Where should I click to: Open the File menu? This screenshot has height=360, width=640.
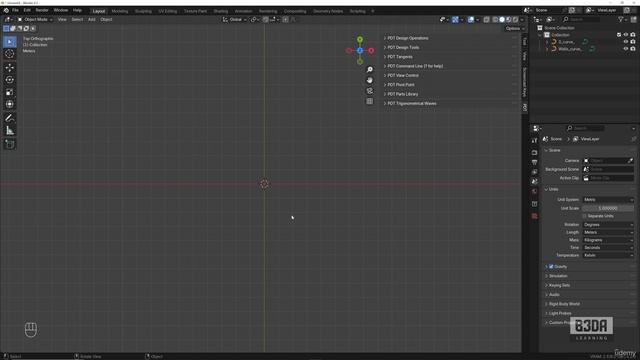tap(15, 10)
